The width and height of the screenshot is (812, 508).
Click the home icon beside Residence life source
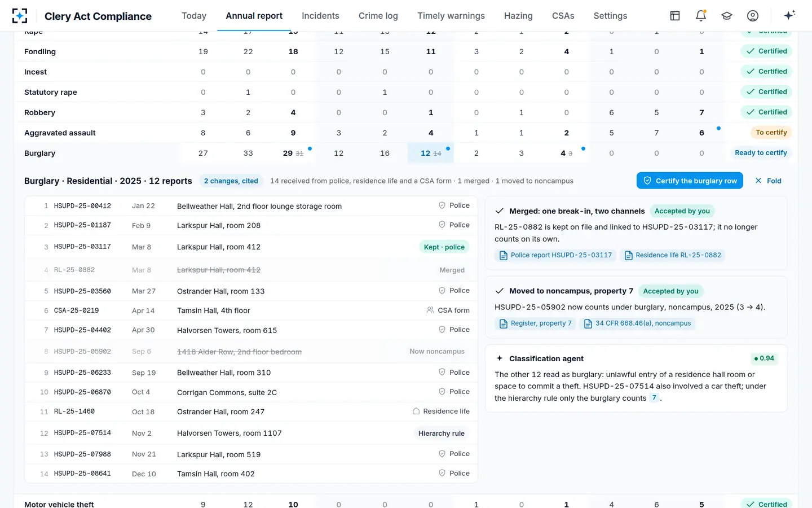tap(416, 411)
